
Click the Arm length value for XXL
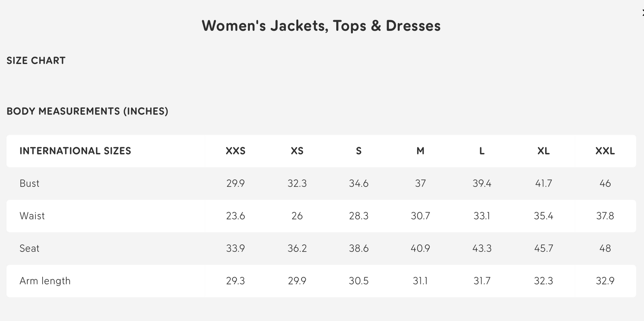(x=605, y=281)
